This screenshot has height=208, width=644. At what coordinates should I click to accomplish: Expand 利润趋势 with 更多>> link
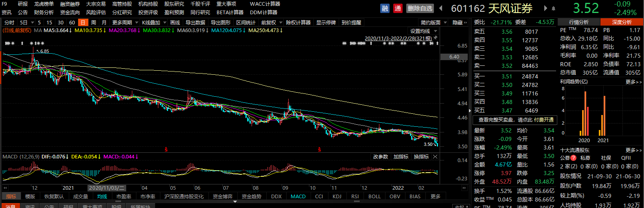point(633,82)
